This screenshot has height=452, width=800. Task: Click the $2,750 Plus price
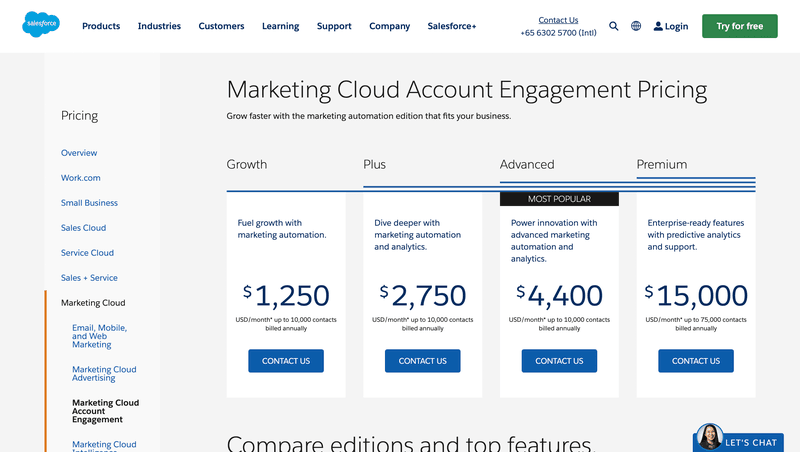[422, 295]
